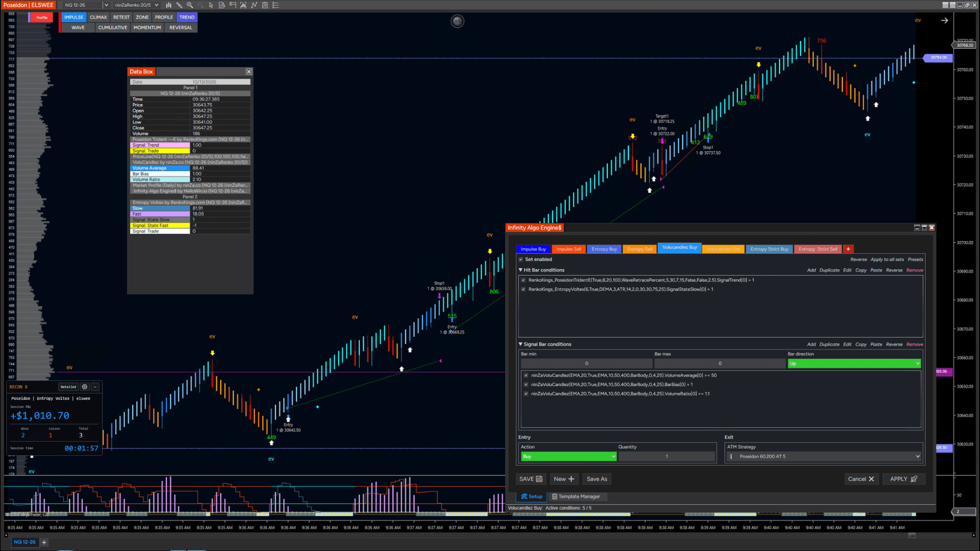Collapse the Hit Bar conditions section
The height and width of the screenshot is (551, 980).
pyautogui.click(x=520, y=270)
